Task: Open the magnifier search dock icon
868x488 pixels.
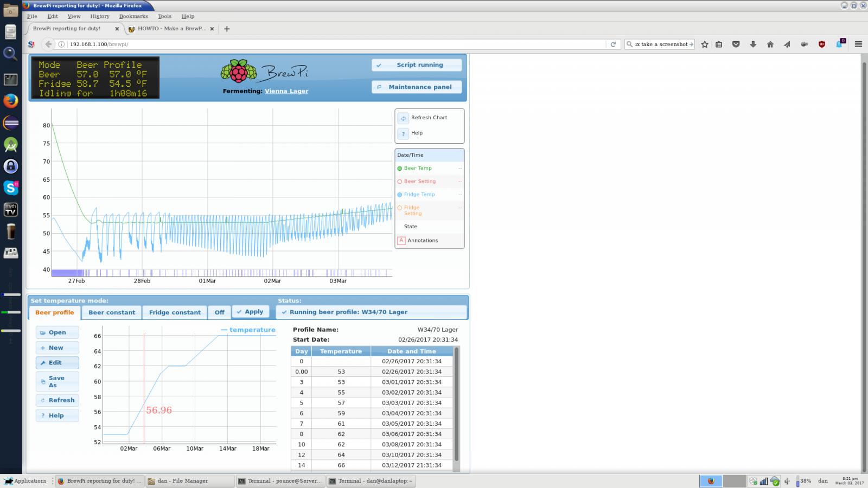Action: [11, 53]
